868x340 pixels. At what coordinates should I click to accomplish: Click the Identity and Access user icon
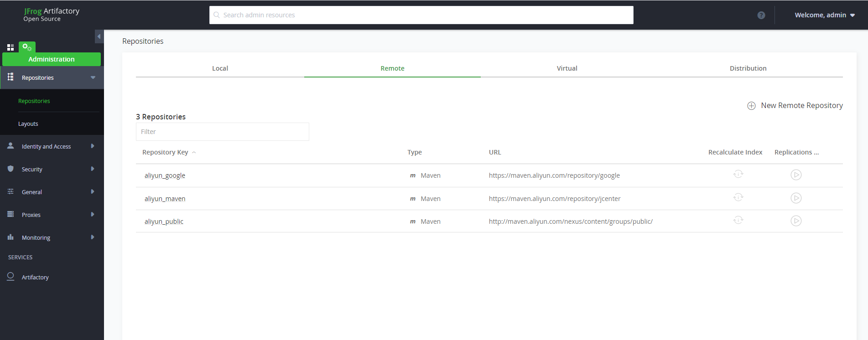coord(10,146)
